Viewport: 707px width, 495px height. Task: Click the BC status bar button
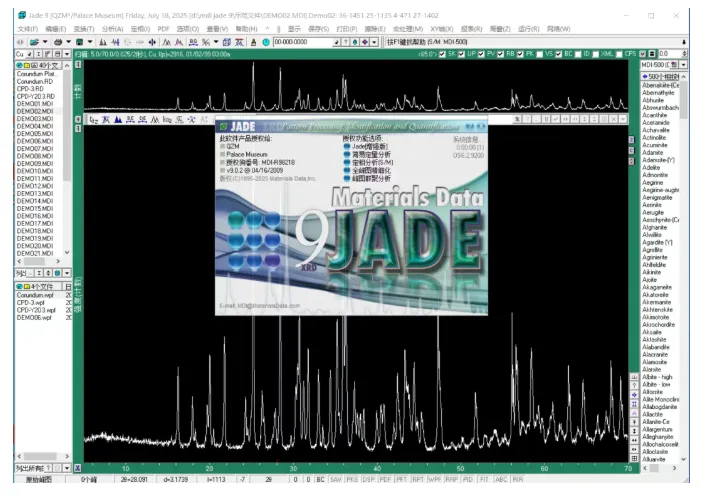[320, 479]
